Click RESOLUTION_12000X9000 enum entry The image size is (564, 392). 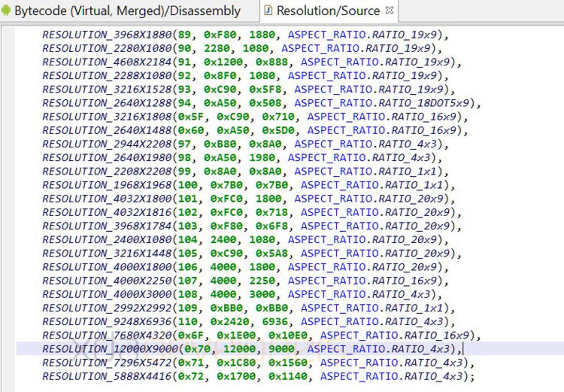tap(110, 349)
